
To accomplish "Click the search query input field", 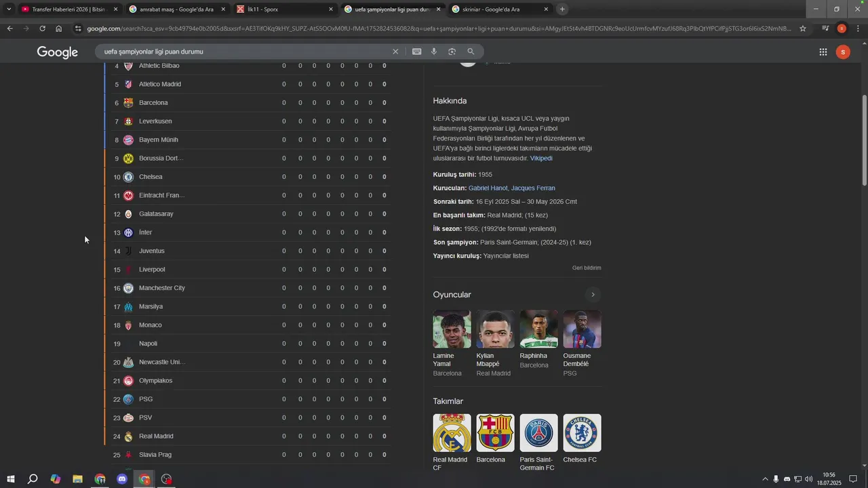I will tap(244, 52).
